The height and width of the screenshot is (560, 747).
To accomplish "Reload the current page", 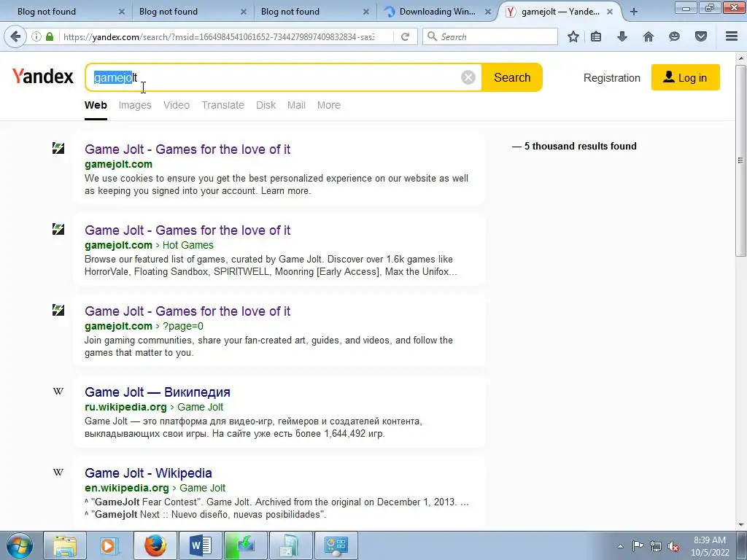I will pyautogui.click(x=406, y=36).
